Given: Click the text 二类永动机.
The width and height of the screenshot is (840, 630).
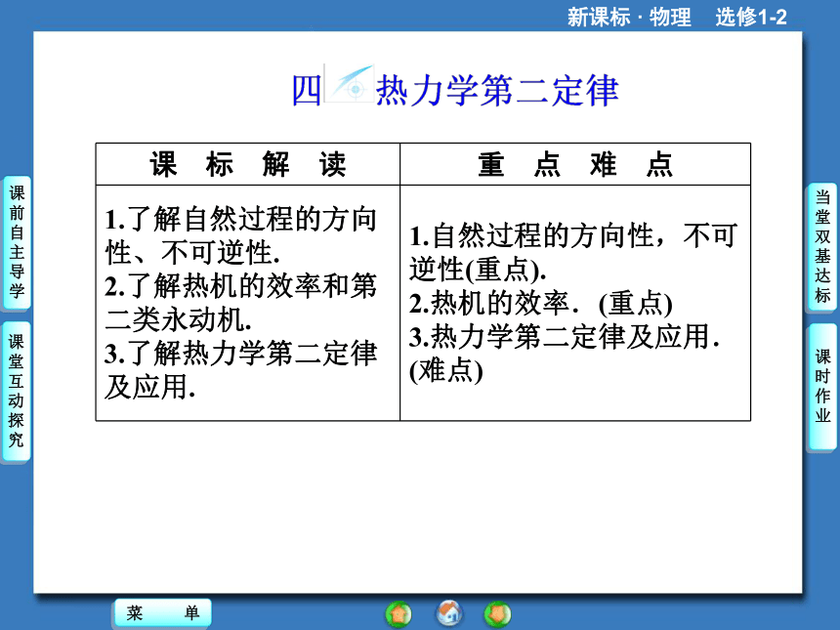Looking at the screenshot, I should point(179,319).
